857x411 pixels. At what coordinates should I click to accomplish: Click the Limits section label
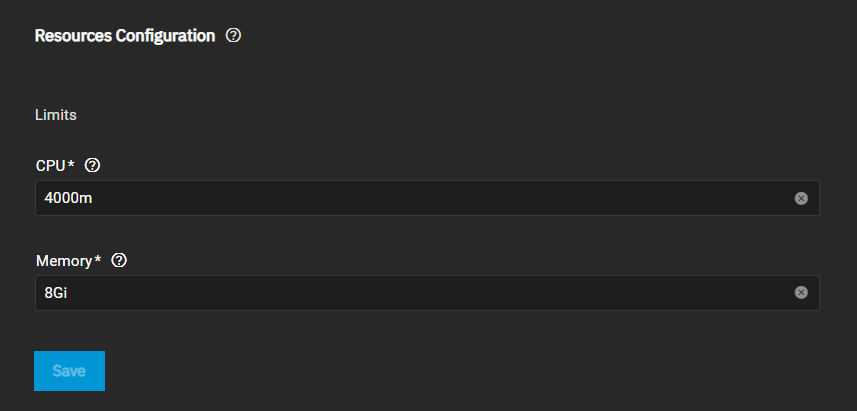point(56,115)
